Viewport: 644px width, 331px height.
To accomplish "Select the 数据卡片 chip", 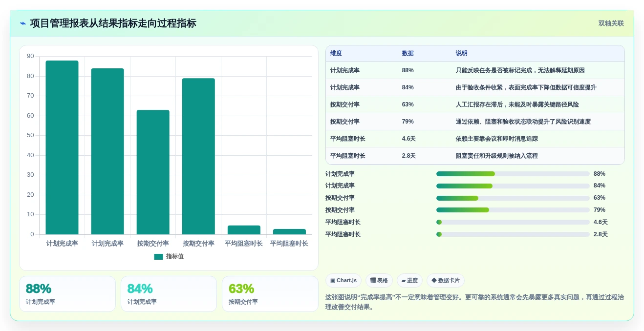I will coord(446,281).
